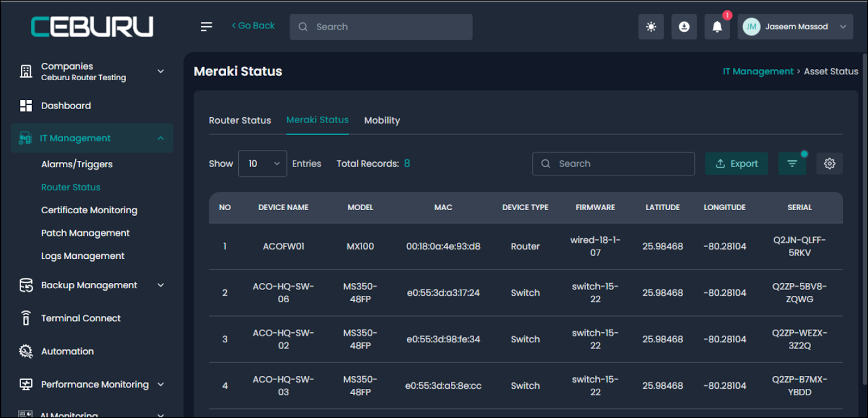Click the Export button
868x418 pixels.
[737, 163]
